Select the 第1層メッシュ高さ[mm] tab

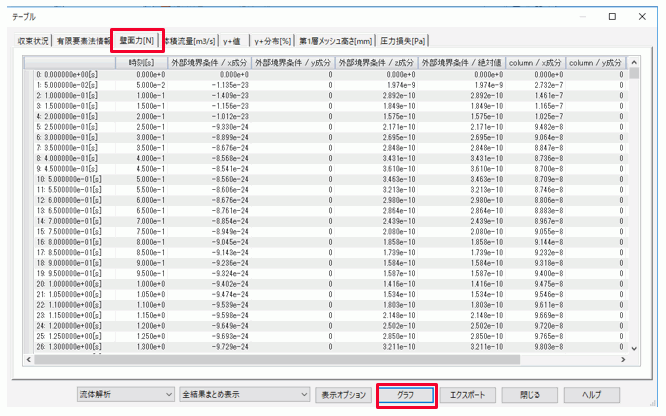coord(333,41)
